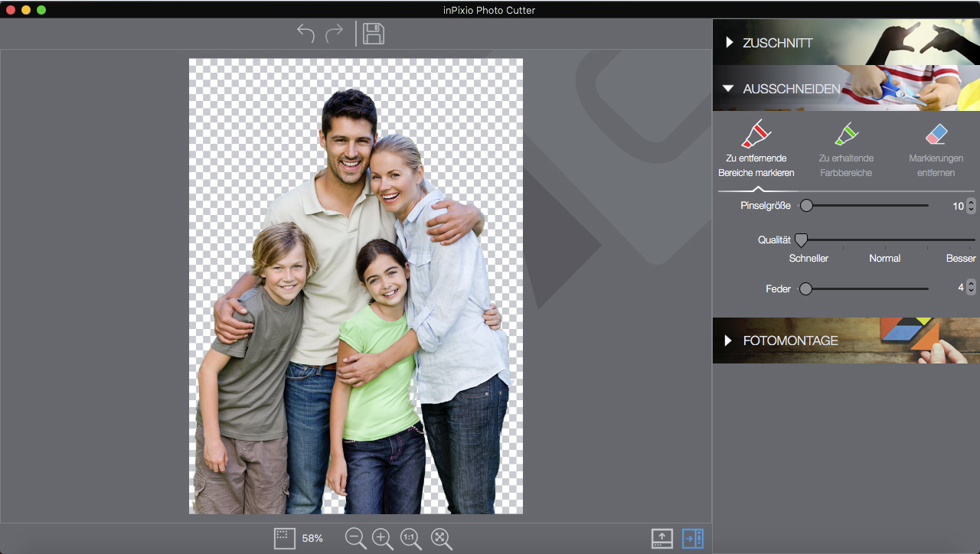Zoom out with the minus magnifier
The height and width of the screenshot is (554, 980).
click(356, 539)
